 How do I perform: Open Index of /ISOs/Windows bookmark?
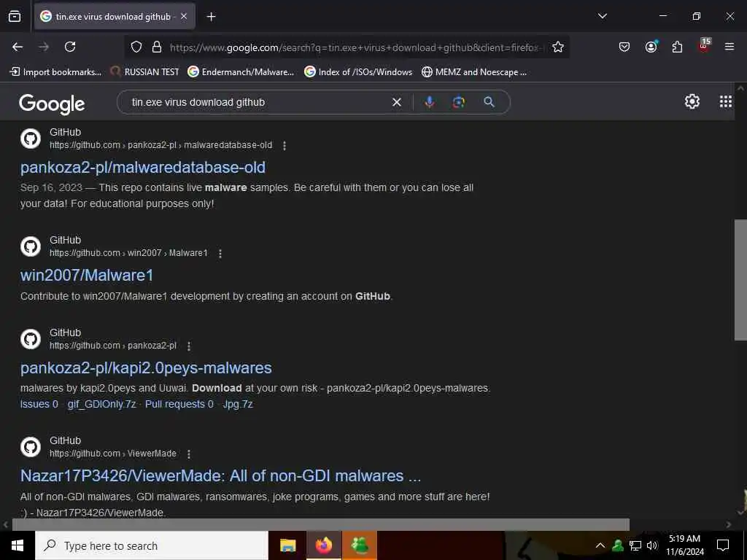pos(358,72)
